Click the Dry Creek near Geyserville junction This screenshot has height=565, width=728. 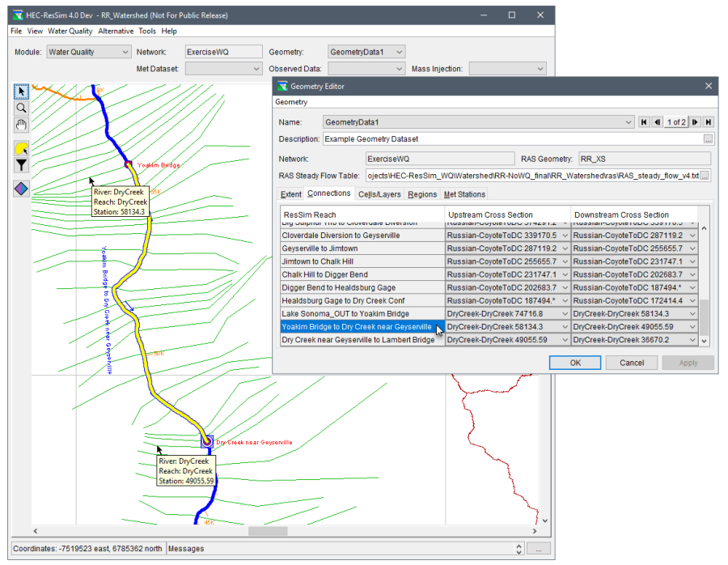click(206, 441)
